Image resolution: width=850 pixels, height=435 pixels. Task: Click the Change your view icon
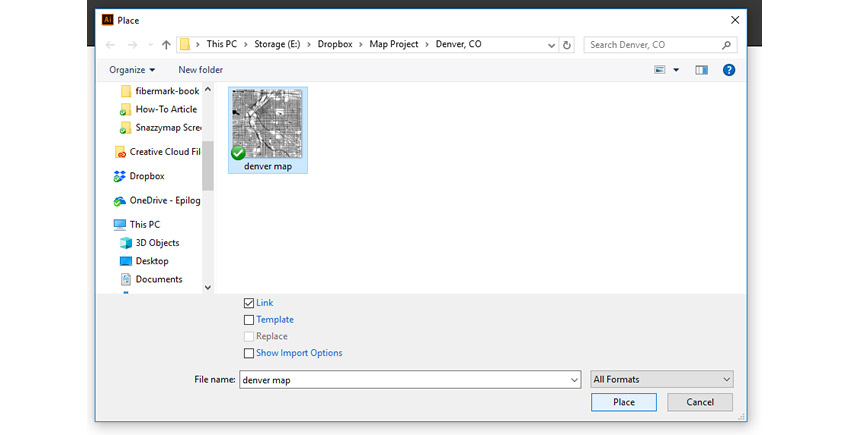click(660, 70)
